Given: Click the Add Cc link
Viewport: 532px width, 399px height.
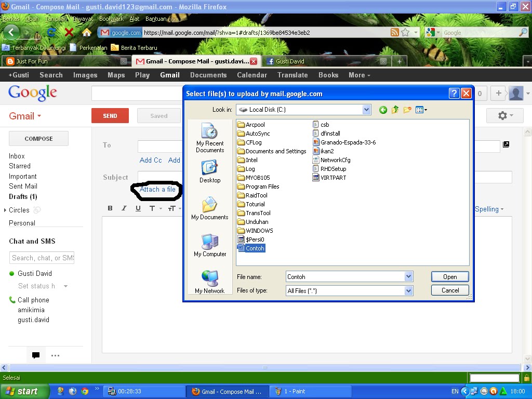Looking at the screenshot, I should coord(151,160).
